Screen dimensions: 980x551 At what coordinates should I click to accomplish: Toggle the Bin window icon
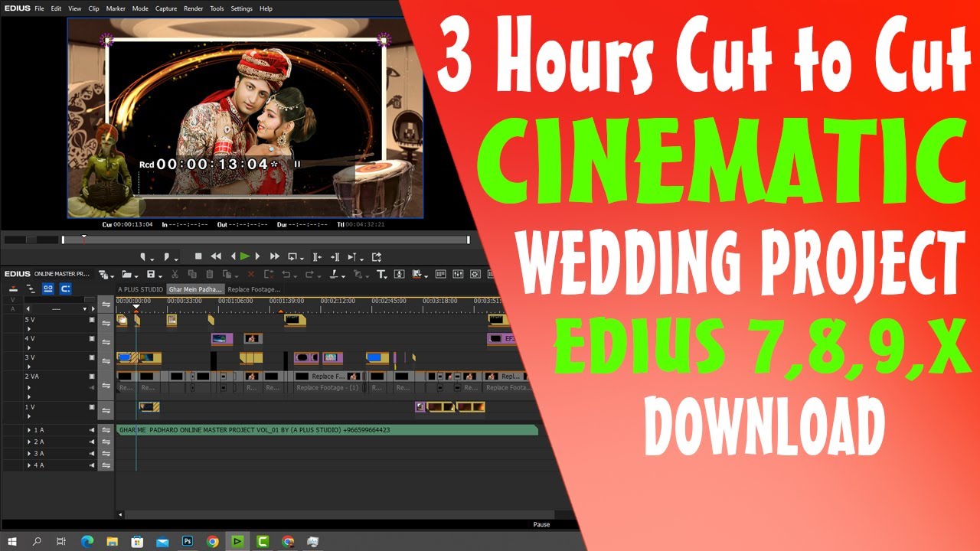pos(440,274)
